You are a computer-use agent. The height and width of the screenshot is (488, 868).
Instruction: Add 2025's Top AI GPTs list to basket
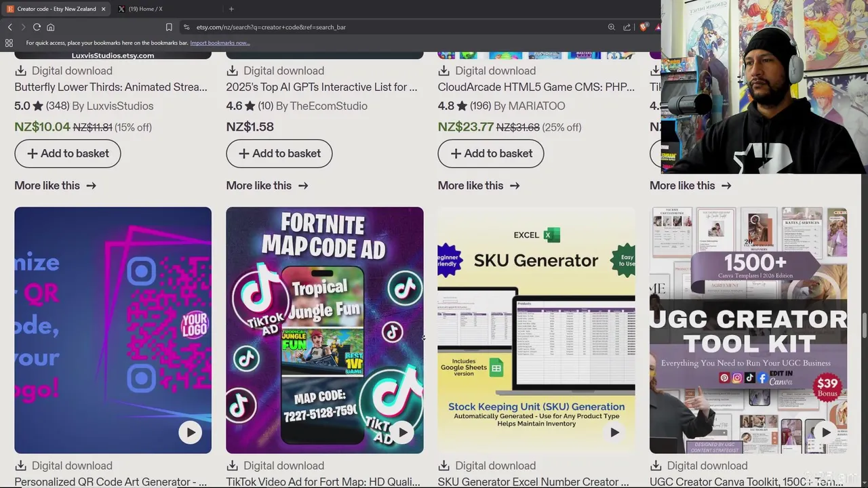(x=279, y=153)
